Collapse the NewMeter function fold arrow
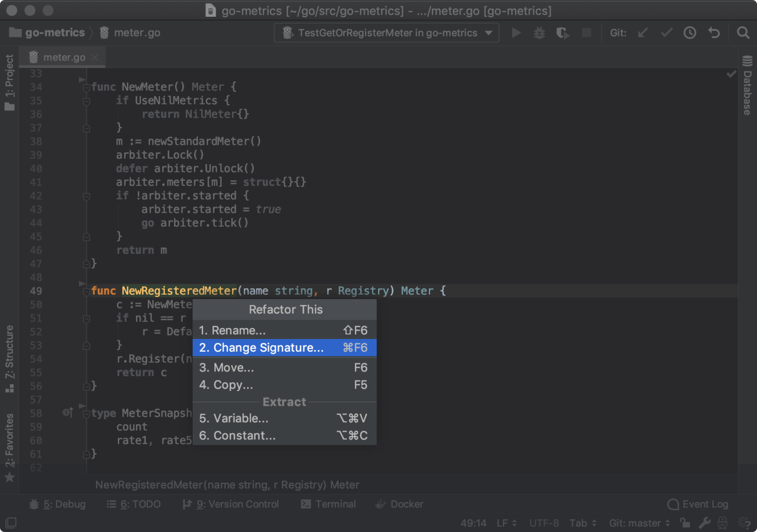The height and width of the screenshot is (532, 757). (86, 87)
